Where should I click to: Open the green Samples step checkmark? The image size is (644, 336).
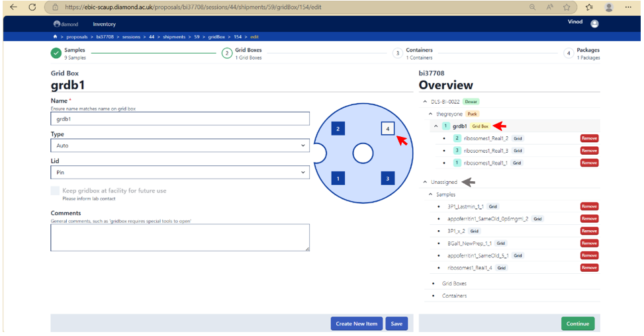56,54
